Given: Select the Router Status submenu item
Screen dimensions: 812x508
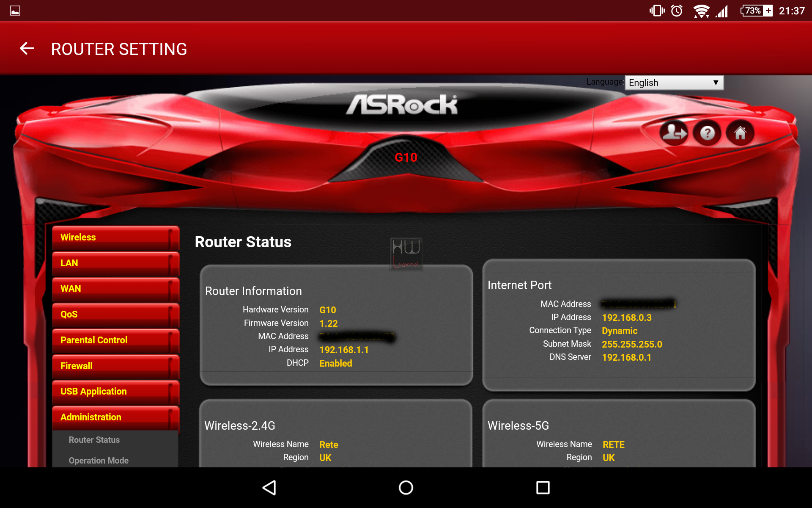Looking at the screenshot, I should 115,440.
